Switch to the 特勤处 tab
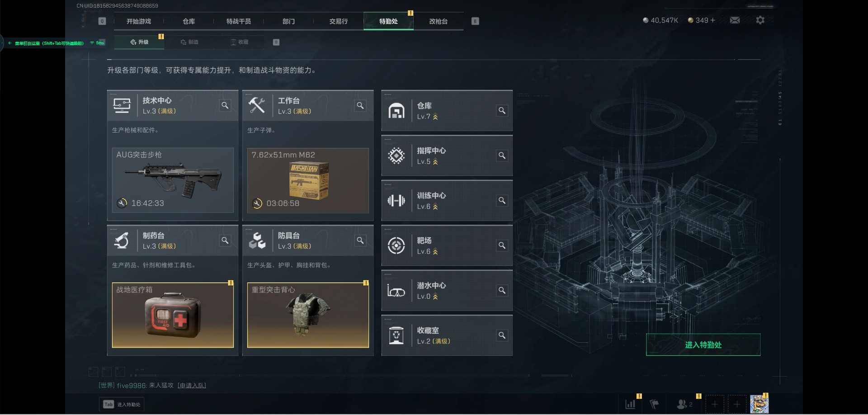The height and width of the screenshot is (415, 868). (x=388, y=21)
